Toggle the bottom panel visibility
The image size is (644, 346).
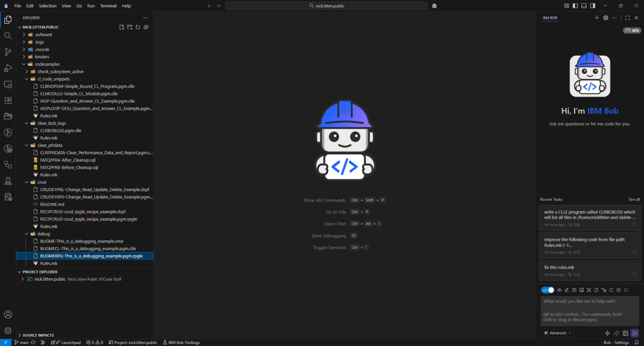(584, 6)
